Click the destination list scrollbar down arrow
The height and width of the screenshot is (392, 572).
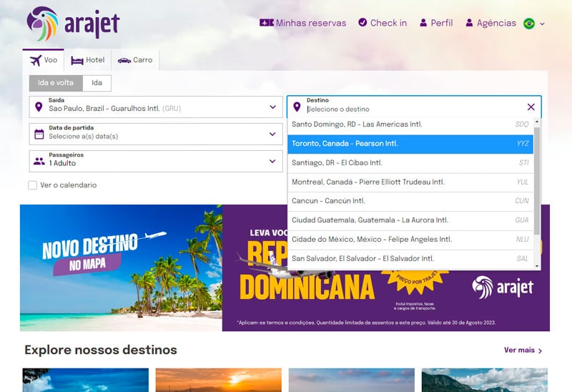click(x=537, y=266)
